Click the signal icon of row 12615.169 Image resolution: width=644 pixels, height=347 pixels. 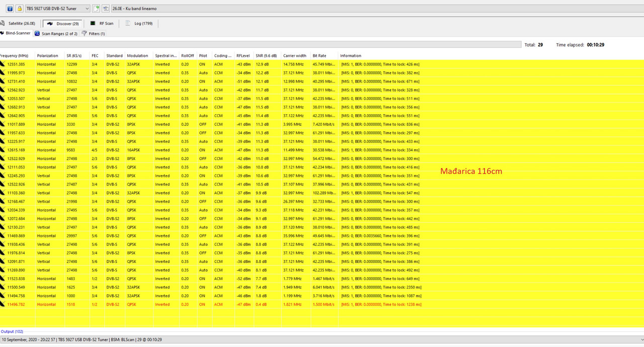coord(3,150)
